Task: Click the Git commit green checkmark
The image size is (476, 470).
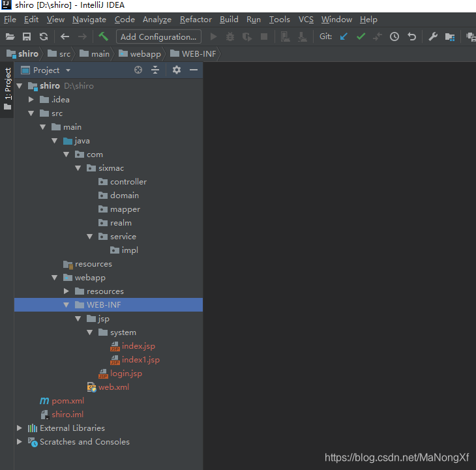Action: pos(361,37)
